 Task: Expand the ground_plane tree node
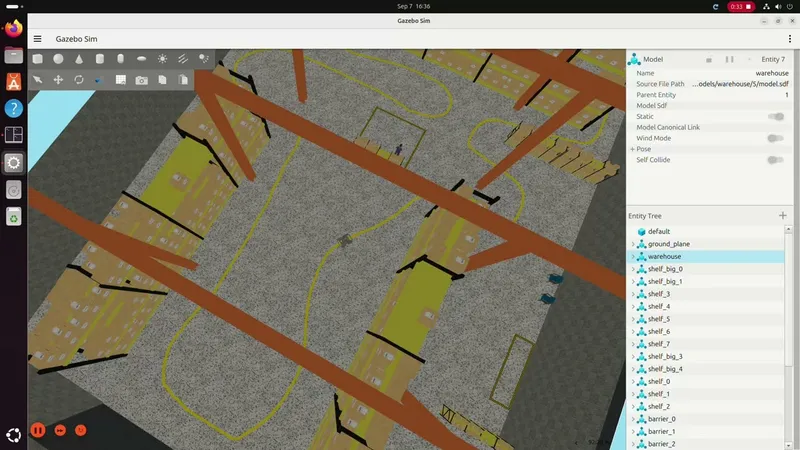pyautogui.click(x=633, y=244)
